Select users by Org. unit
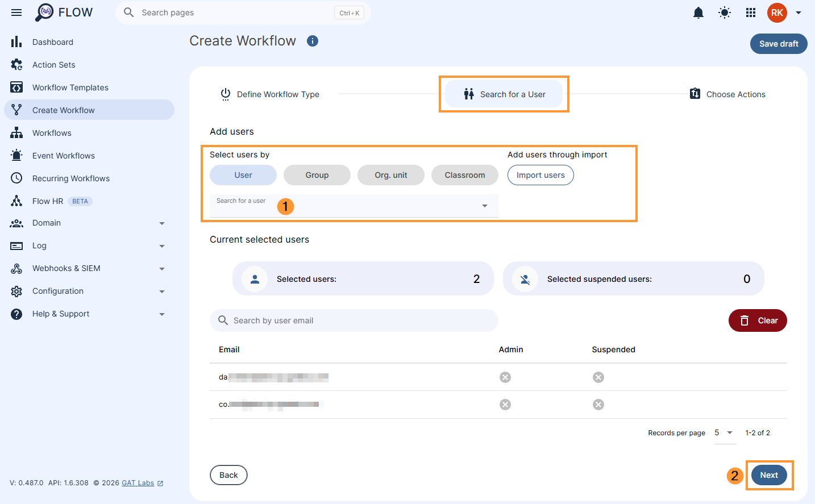The width and height of the screenshot is (815, 504). tap(391, 175)
